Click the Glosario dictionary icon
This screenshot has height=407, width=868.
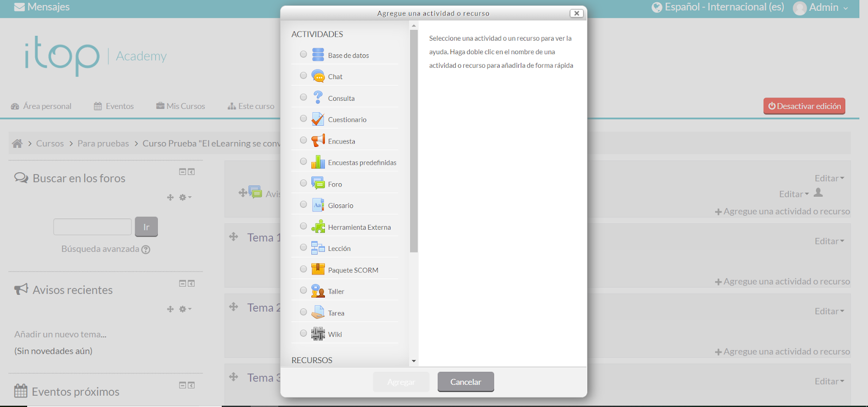[x=318, y=205]
